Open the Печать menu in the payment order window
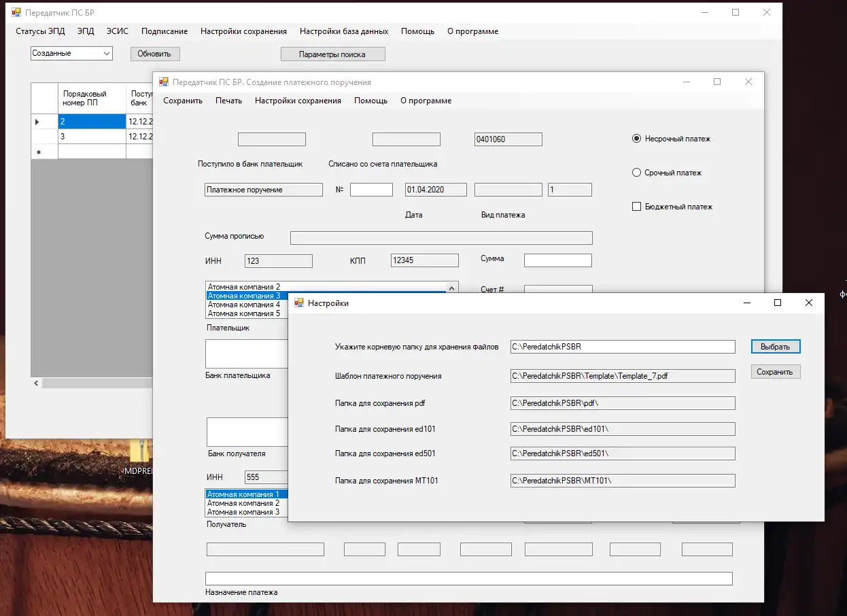This screenshot has height=616, width=847. 228,101
